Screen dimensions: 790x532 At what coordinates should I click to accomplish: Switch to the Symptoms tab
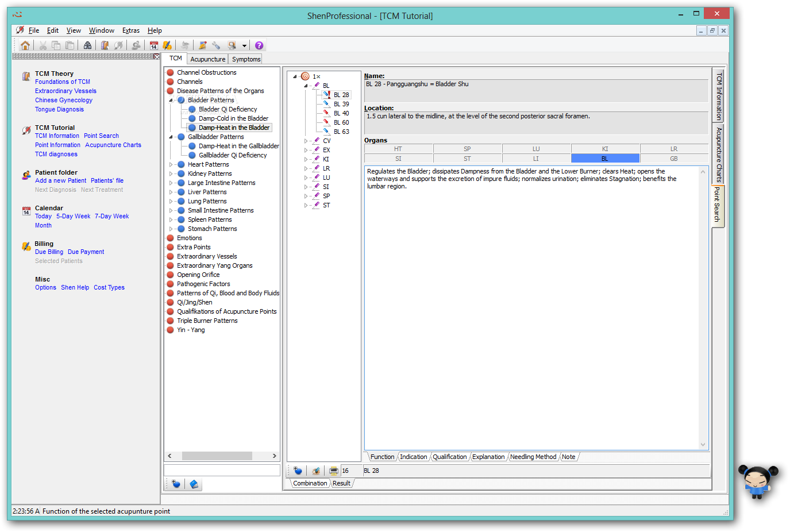point(246,59)
